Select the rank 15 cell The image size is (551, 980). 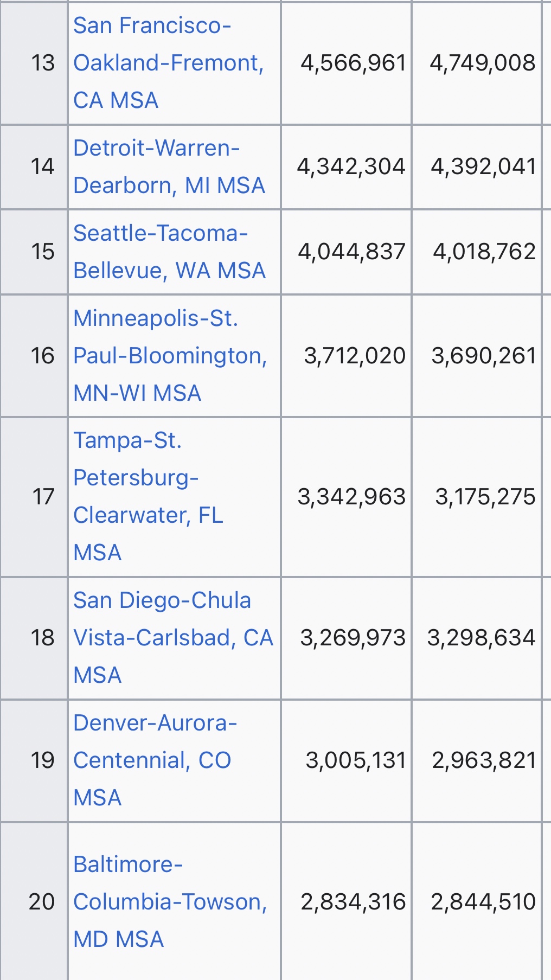pos(43,252)
